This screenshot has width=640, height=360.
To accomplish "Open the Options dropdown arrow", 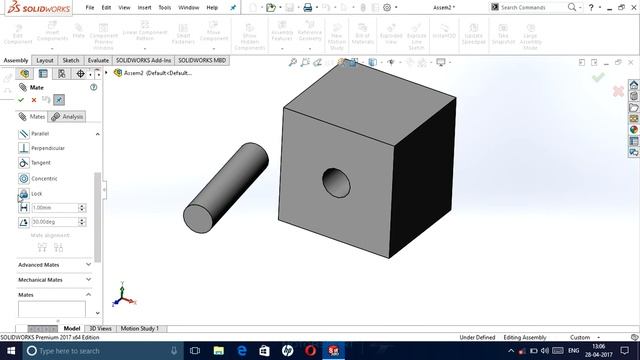I will click(x=396, y=7).
